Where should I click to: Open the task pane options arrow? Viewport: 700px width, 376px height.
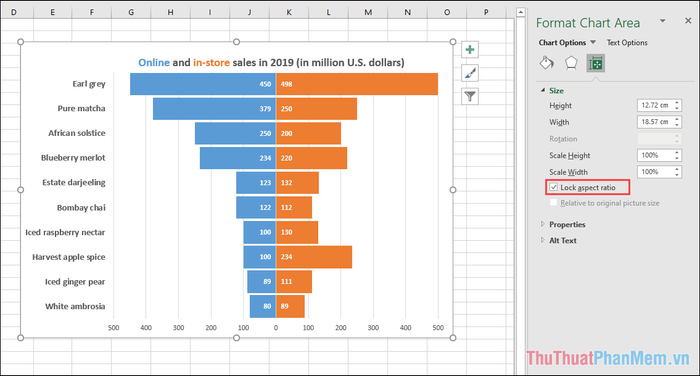663,21
